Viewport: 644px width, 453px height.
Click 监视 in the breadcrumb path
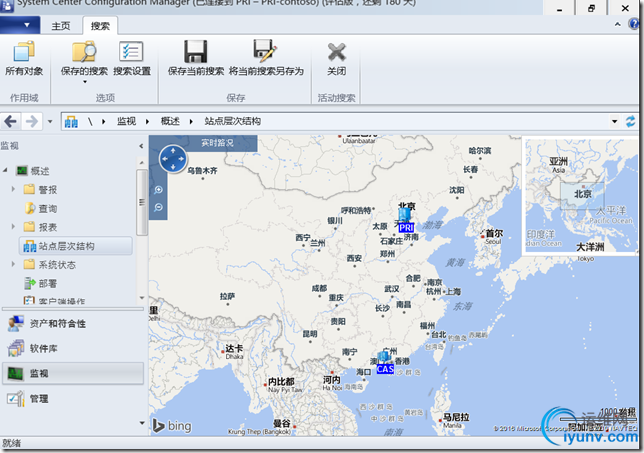pos(126,121)
